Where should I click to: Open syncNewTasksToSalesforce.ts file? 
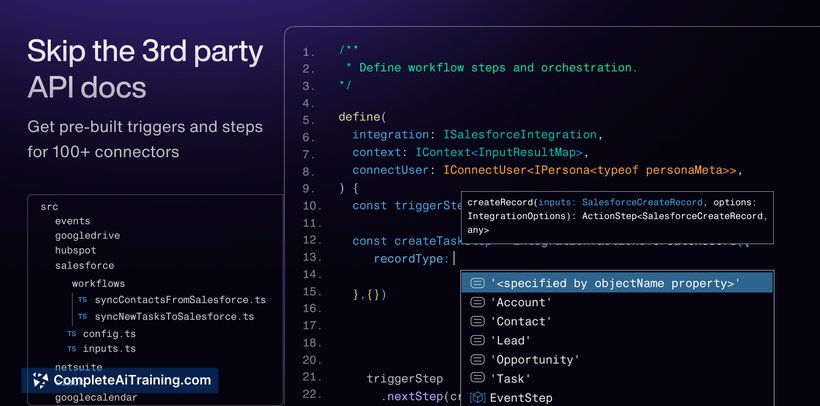coord(174,317)
